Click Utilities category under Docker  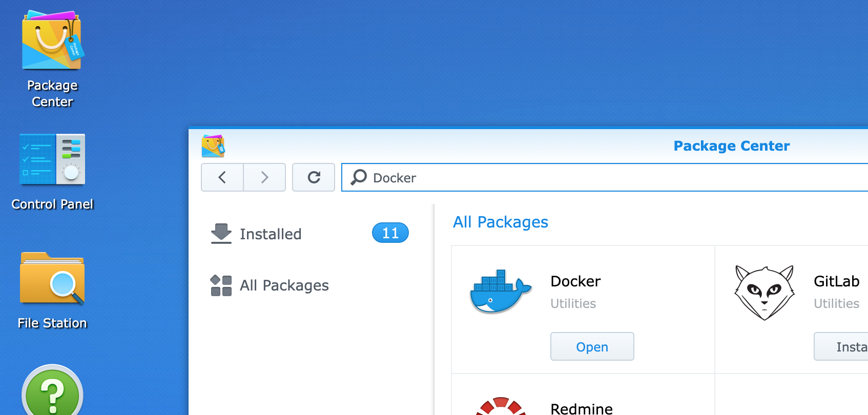[x=573, y=304]
